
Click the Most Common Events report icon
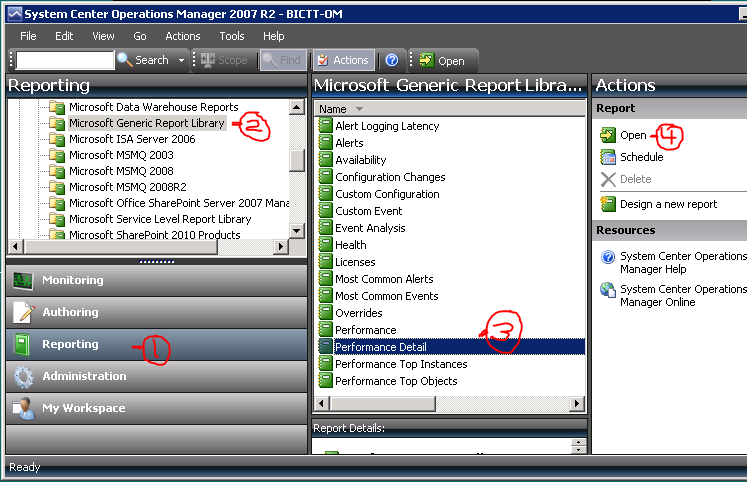[325, 296]
